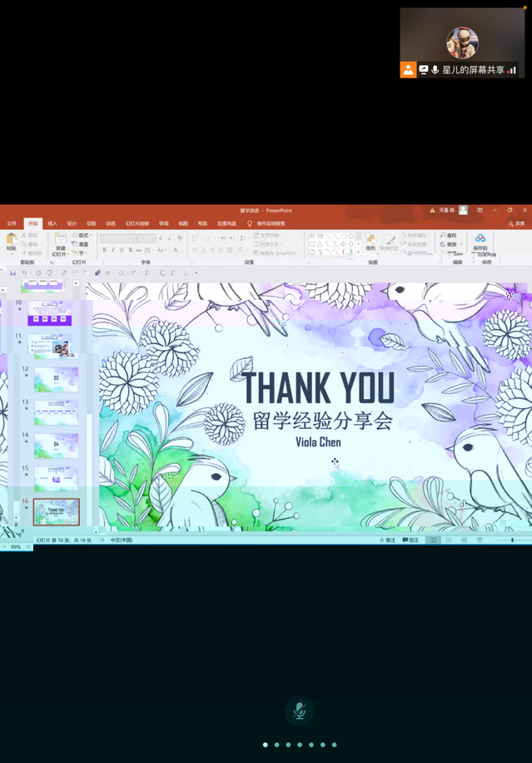Adjust the zoom slider in status bar

[511, 540]
